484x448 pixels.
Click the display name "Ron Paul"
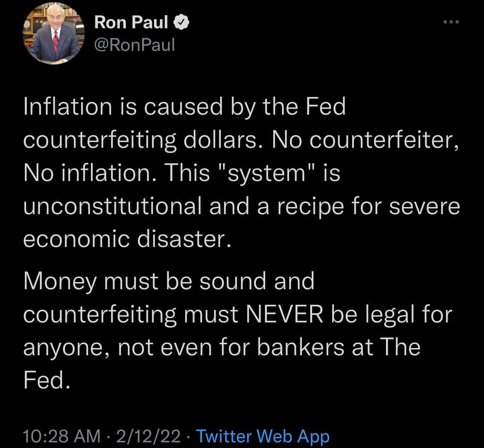tap(131, 23)
